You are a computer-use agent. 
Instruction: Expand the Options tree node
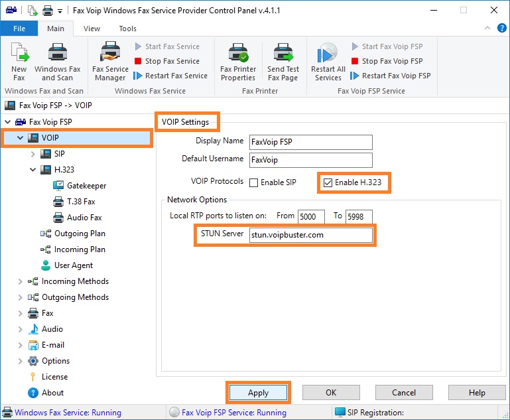20,361
